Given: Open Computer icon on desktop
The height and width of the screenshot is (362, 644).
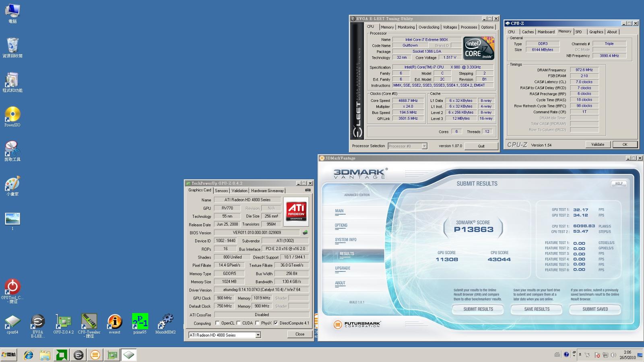Looking at the screenshot, I should point(12,13).
